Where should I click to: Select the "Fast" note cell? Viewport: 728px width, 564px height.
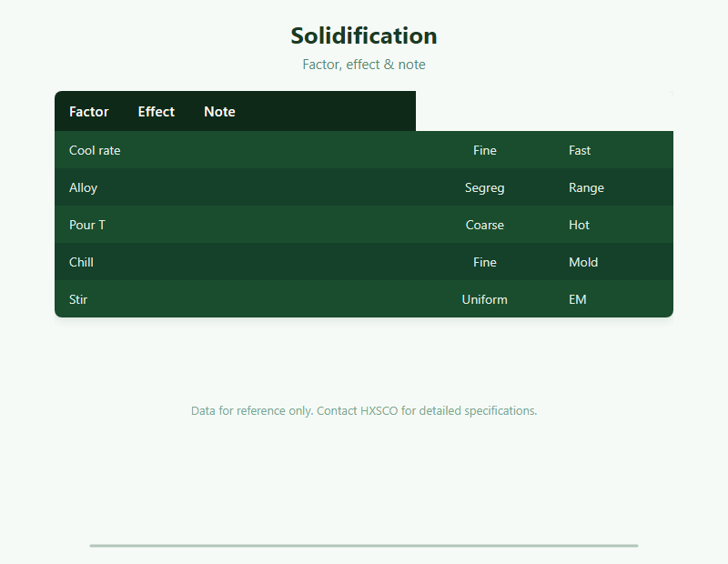click(x=580, y=150)
